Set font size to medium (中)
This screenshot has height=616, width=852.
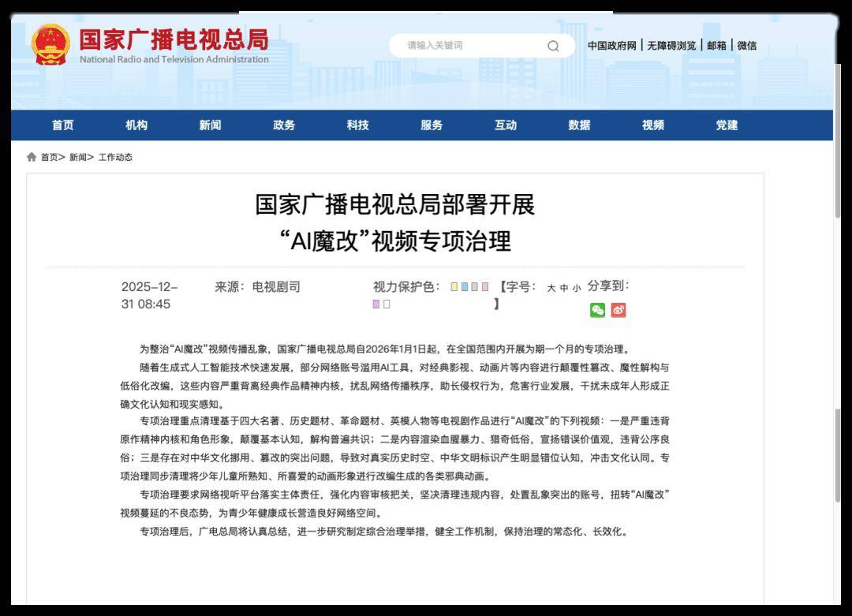click(x=564, y=288)
